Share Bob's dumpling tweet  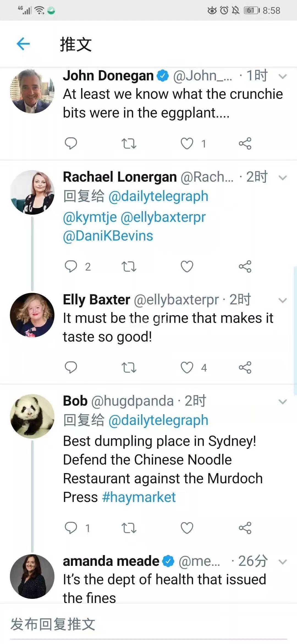(245, 528)
